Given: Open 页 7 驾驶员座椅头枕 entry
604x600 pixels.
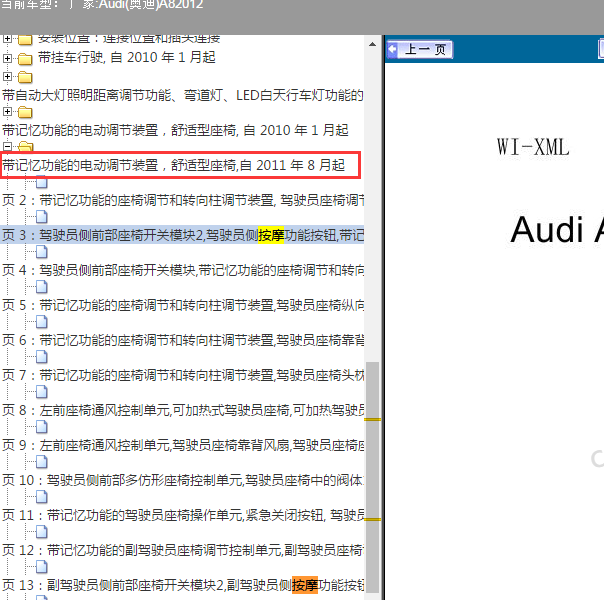Looking at the screenshot, I should pyautogui.click(x=183, y=375).
